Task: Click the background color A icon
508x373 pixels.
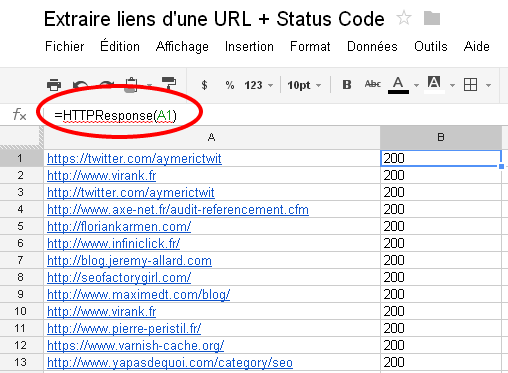Action: (434, 84)
